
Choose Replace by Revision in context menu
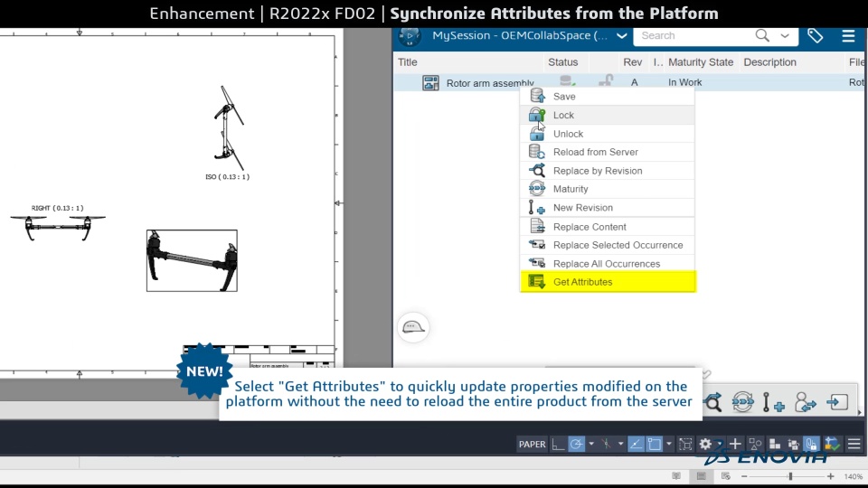[608, 171]
